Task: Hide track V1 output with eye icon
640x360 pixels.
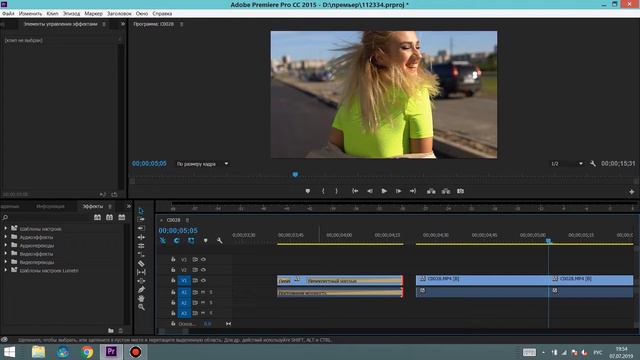Action: point(203,280)
